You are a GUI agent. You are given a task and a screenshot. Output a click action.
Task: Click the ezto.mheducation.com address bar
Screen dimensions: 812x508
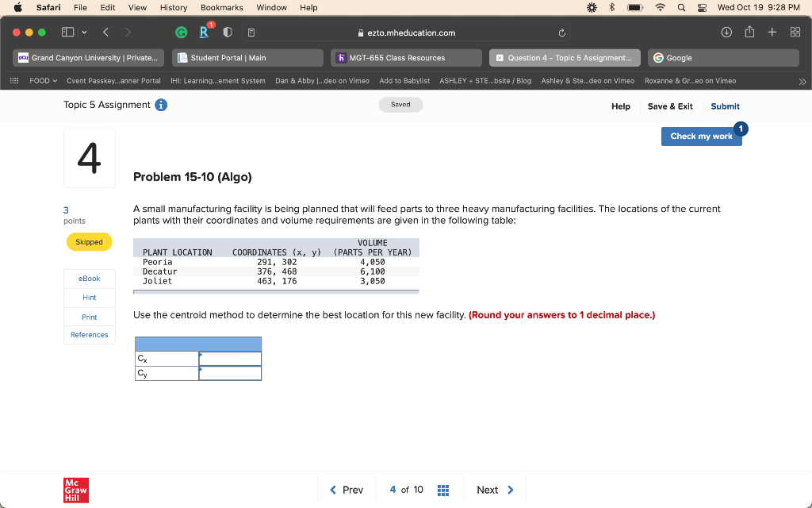click(x=406, y=33)
